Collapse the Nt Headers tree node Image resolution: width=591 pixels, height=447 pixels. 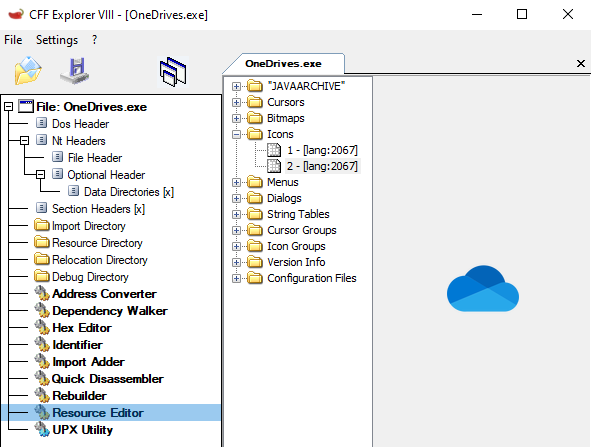pos(24,141)
